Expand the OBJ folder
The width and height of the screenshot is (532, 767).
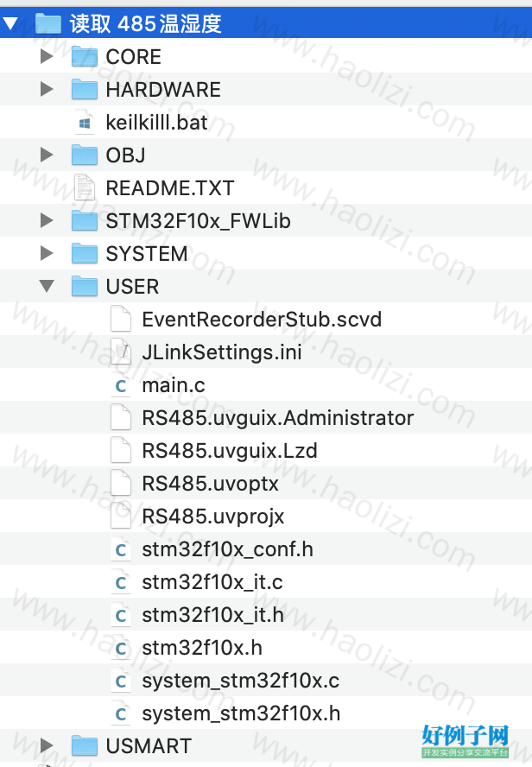(x=47, y=155)
